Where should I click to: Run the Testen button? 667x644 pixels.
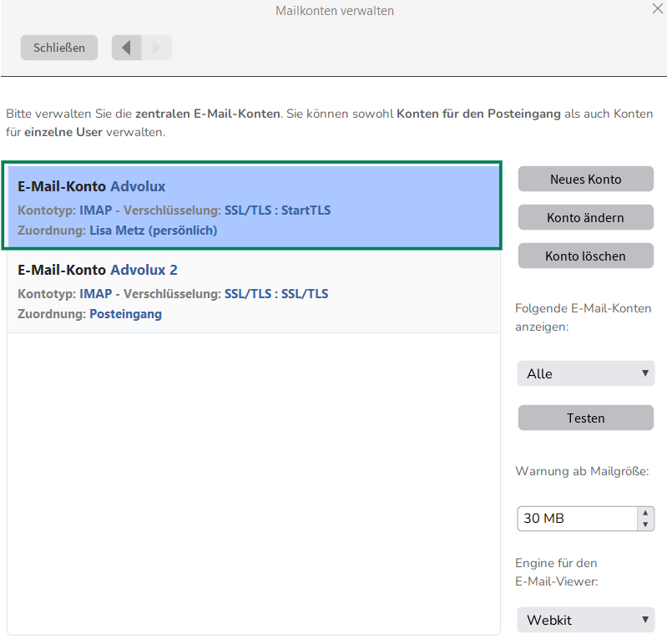click(x=585, y=418)
